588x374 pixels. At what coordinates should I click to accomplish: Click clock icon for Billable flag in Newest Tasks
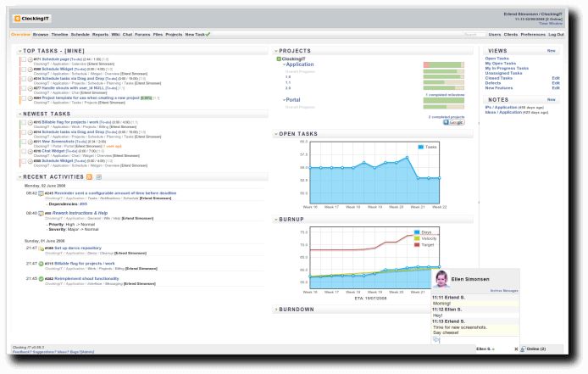(x=30, y=123)
